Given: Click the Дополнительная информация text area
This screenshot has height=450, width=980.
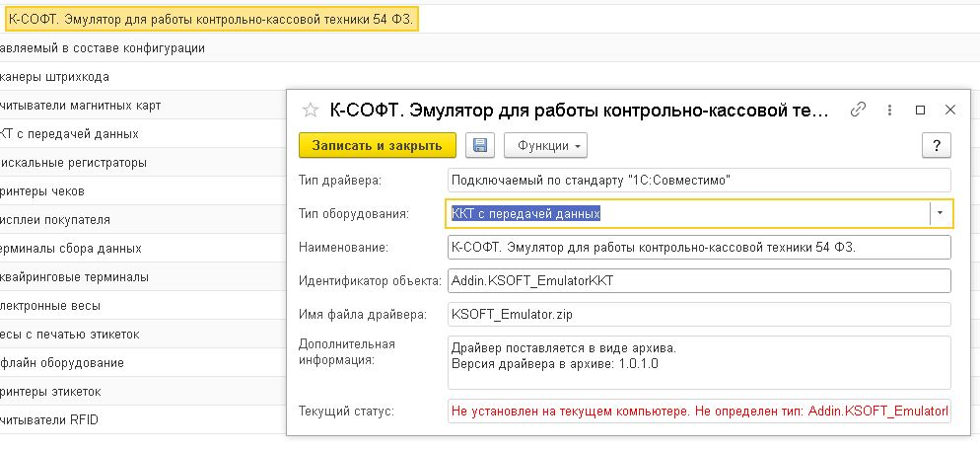Looking at the screenshot, I should click(699, 363).
